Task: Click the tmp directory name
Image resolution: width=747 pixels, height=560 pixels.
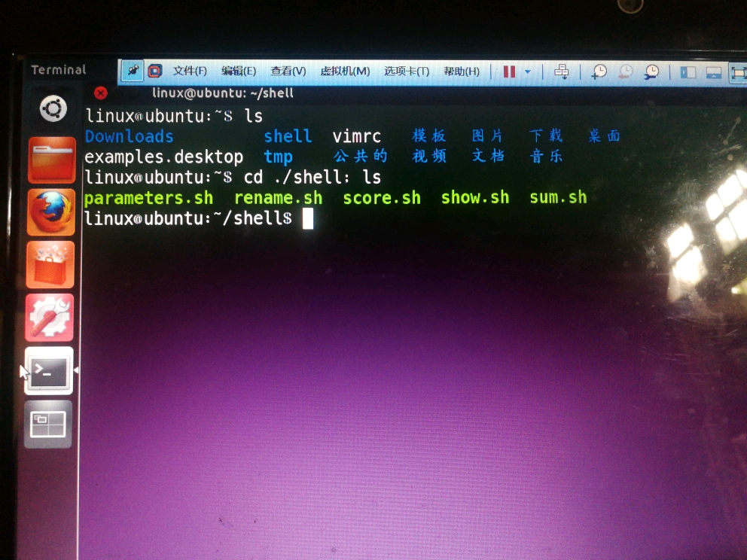Action: [278, 157]
